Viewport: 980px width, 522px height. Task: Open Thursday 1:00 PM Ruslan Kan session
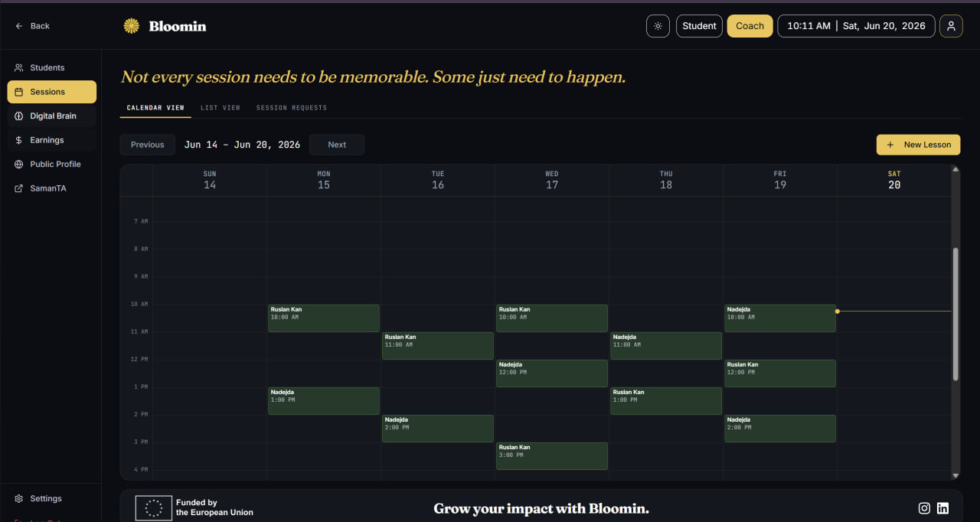click(666, 401)
